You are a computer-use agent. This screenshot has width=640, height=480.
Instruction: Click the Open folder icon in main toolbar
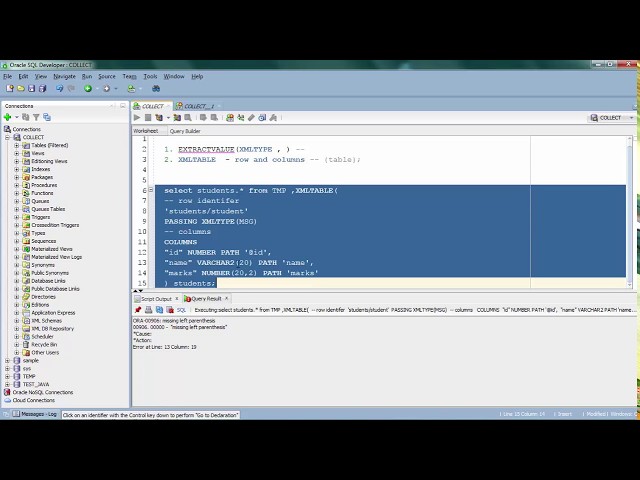tap(21, 88)
